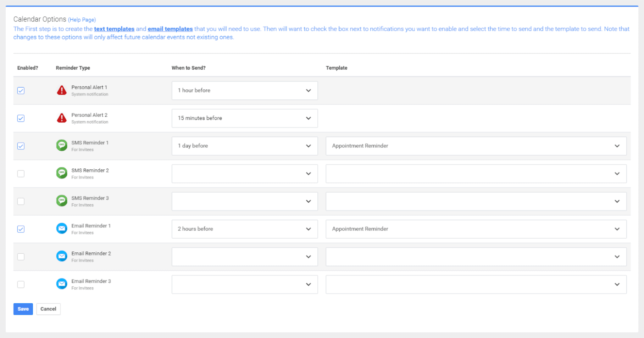Disable the Personal Alert 1 reminder
The width and height of the screenshot is (644, 338).
21,91
